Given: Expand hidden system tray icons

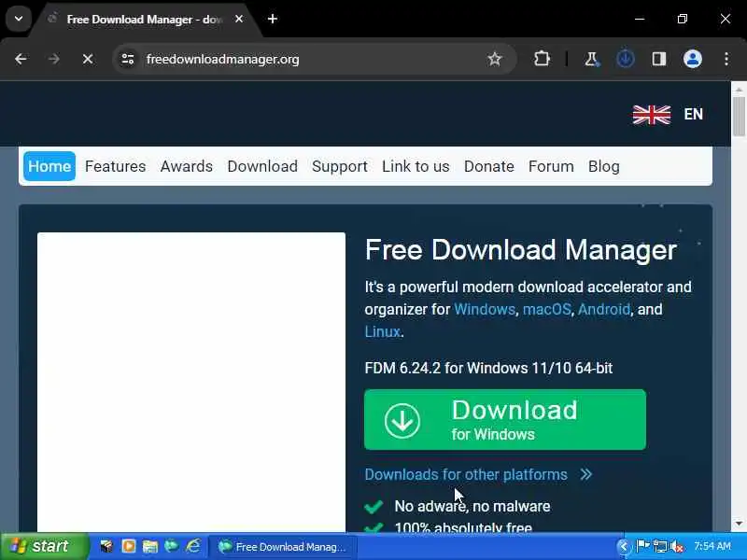Looking at the screenshot, I should [x=623, y=547].
